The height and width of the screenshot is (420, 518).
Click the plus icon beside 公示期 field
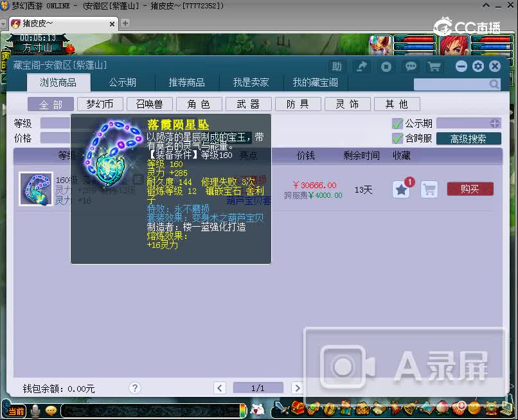point(495,123)
